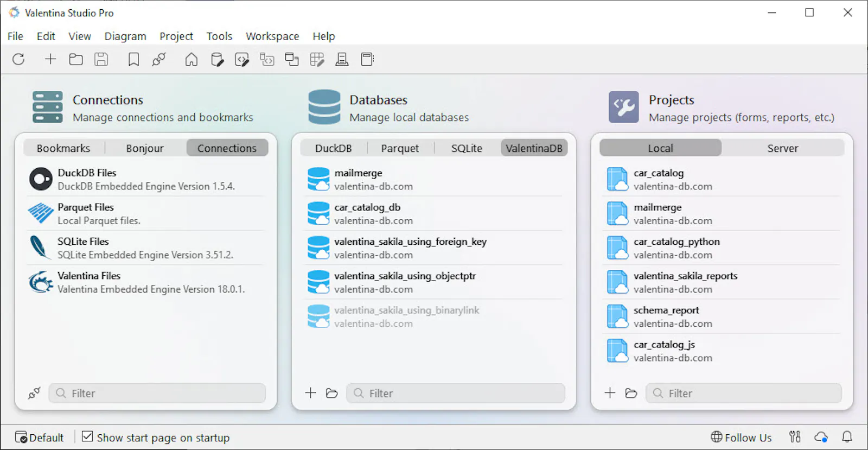Select the SQLite Files connection

(x=145, y=248)
